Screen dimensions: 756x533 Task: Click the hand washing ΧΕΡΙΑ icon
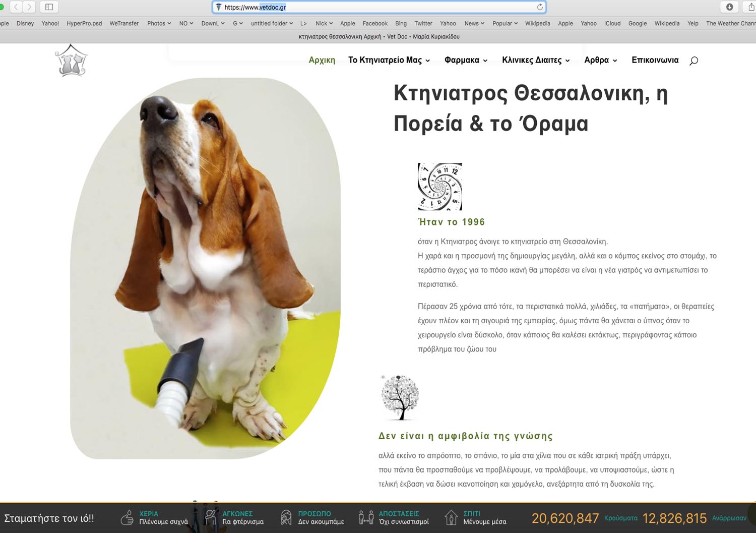[128, 517]
